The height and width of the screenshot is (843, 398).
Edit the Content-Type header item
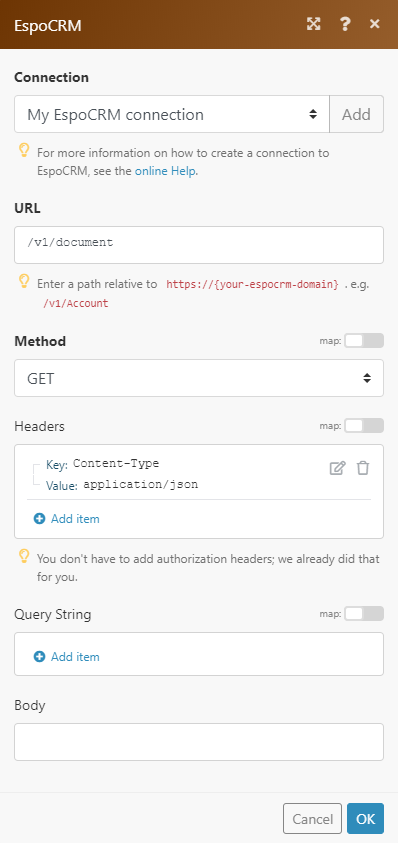(337, 468)
